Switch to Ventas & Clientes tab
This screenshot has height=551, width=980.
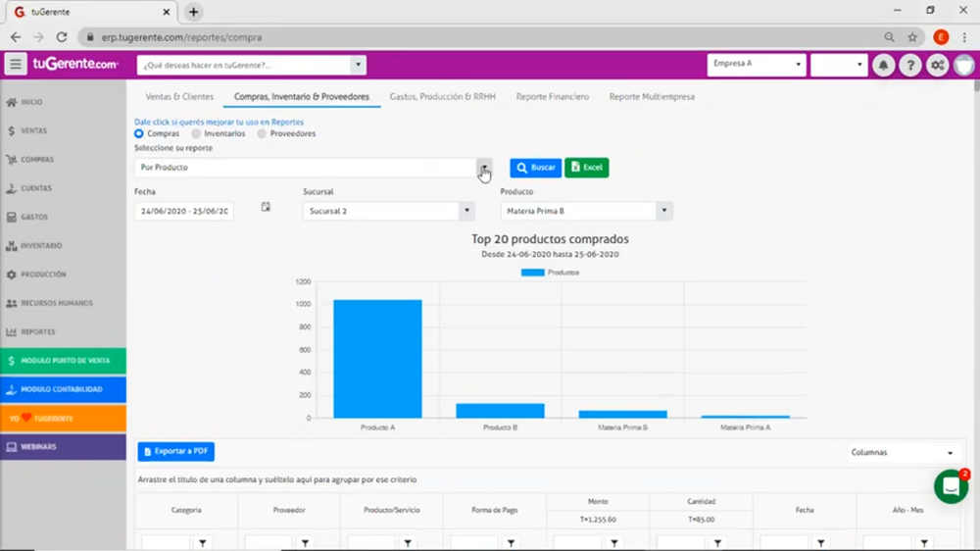pos(179,97)
